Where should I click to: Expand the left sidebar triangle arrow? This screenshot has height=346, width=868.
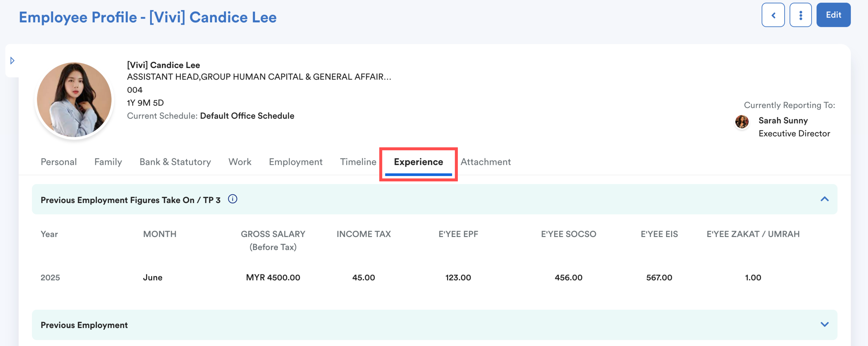click(x=12, y=61)
